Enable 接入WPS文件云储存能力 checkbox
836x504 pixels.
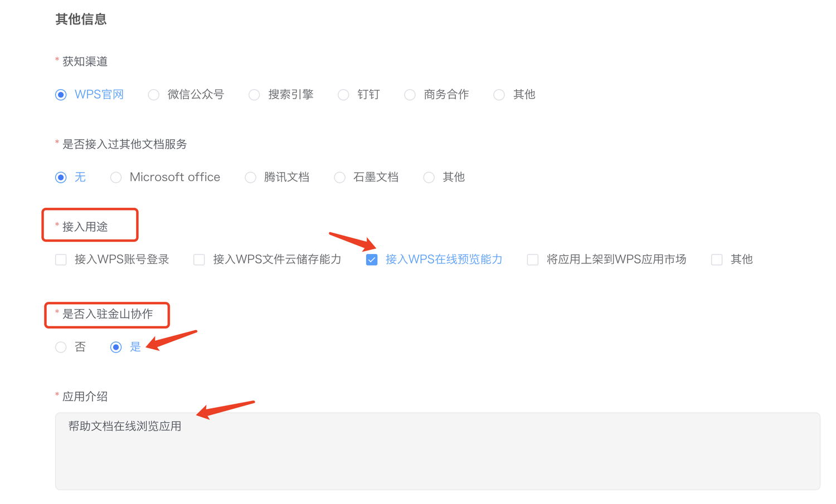[x=199, y=260]
